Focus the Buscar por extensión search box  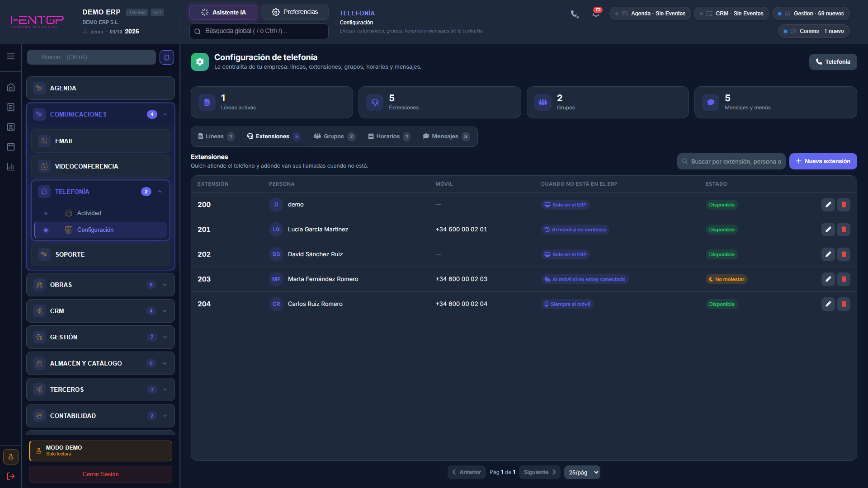(731, 161)
